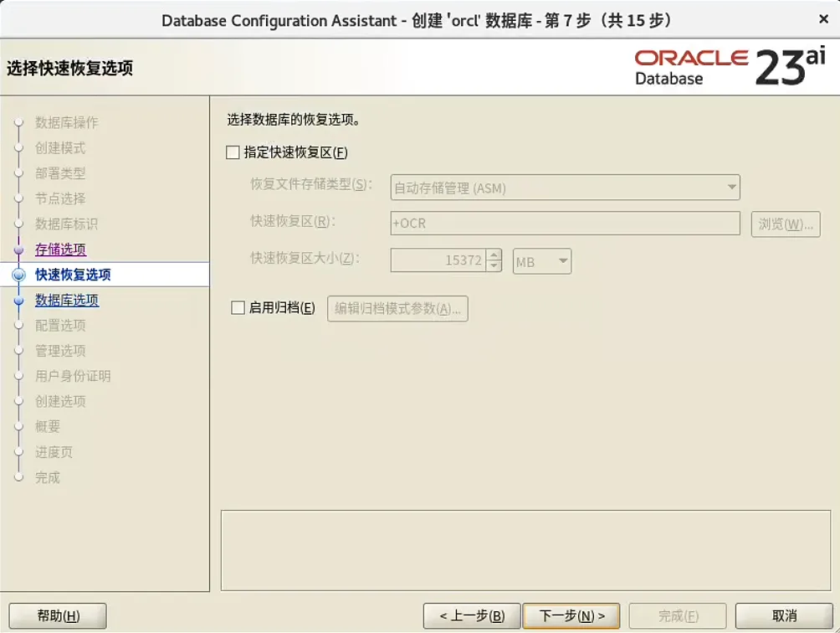
Task: Jump to the 数据库选项 step
Action: [67, 301]
